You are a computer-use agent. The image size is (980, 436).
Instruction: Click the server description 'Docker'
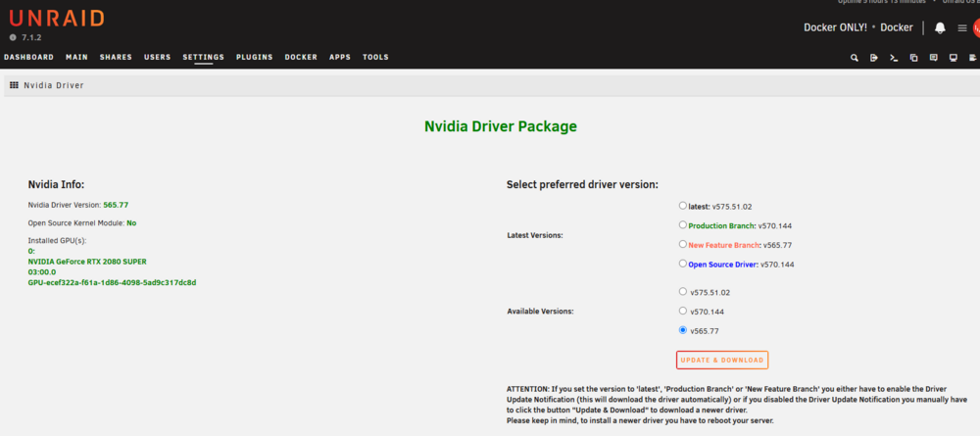(x=897, y=27)
